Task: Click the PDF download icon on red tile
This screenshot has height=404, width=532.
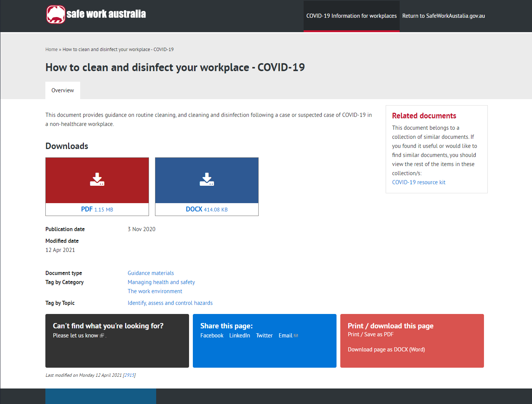Action: [x=97, y=179]
